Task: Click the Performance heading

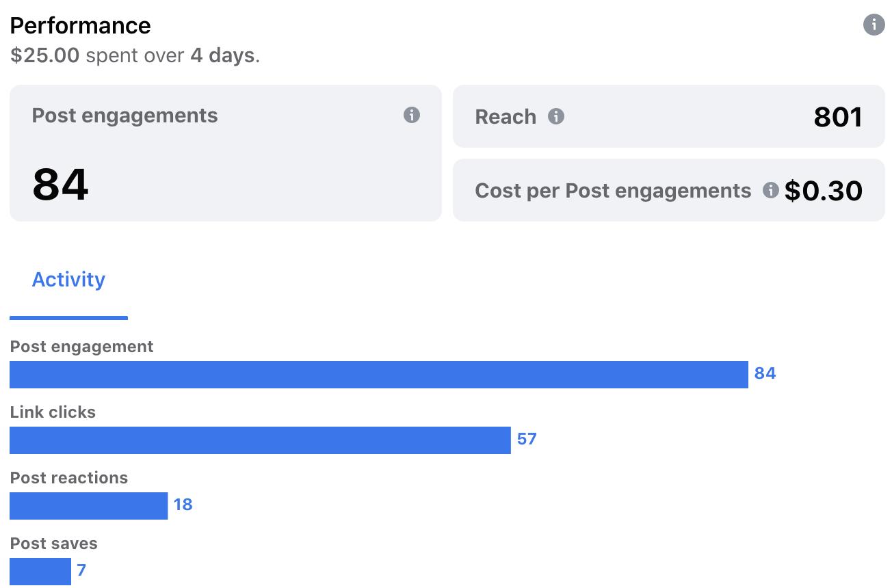Action: pyautogui.click(x=81, y=25)
